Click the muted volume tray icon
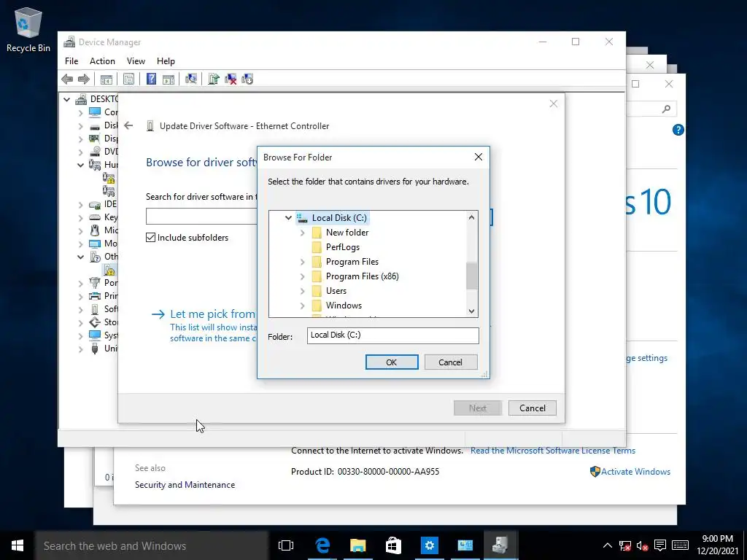The width and height of the screenshot is (747, 560). point(642,545)
